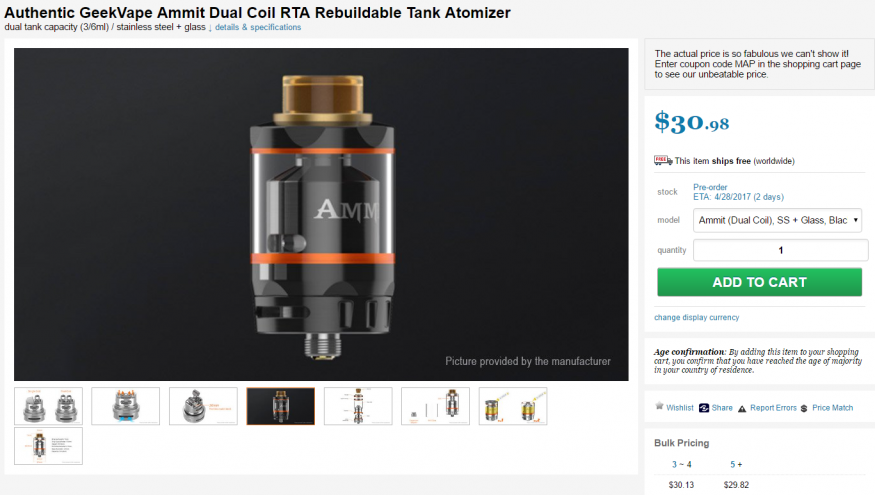
Task: Open the change display currency link
Action: [696, 318]
